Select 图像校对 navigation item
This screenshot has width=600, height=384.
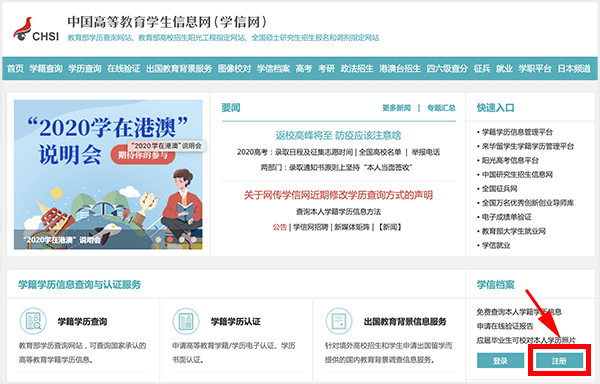(x=235, y=68)
